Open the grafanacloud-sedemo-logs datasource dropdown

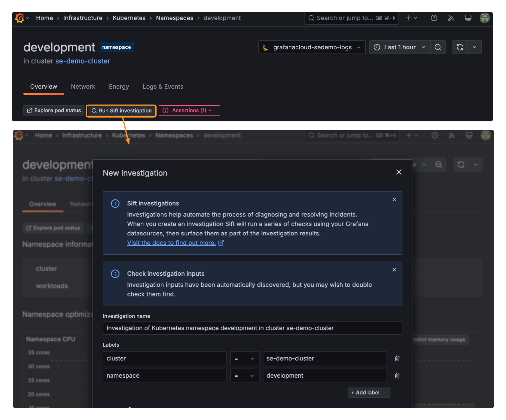point(312,47)
